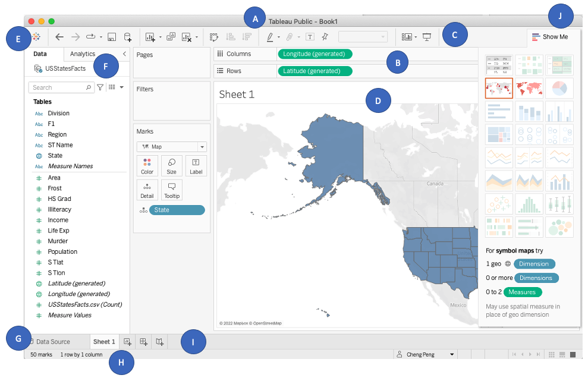Screen dimensions: 588x378
Task: Click the Life Exp measure
Action: point(58,231)
